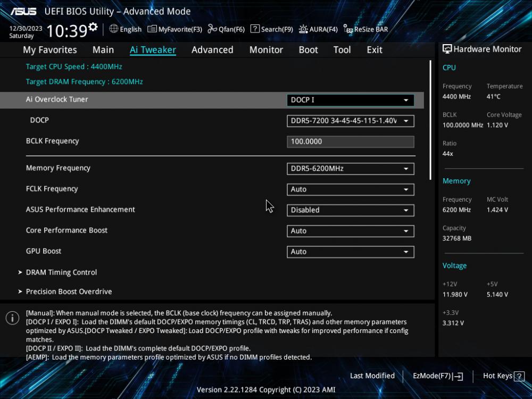Switch to Monitor tab
Image resolution: width=532 pixels, height=399 pixels.
tap(266, 50)
